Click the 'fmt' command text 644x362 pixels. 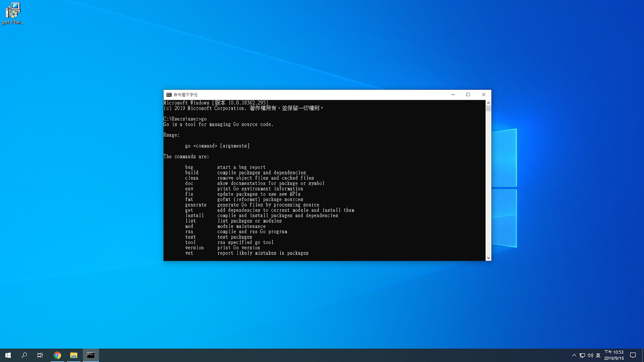(189, 200)
